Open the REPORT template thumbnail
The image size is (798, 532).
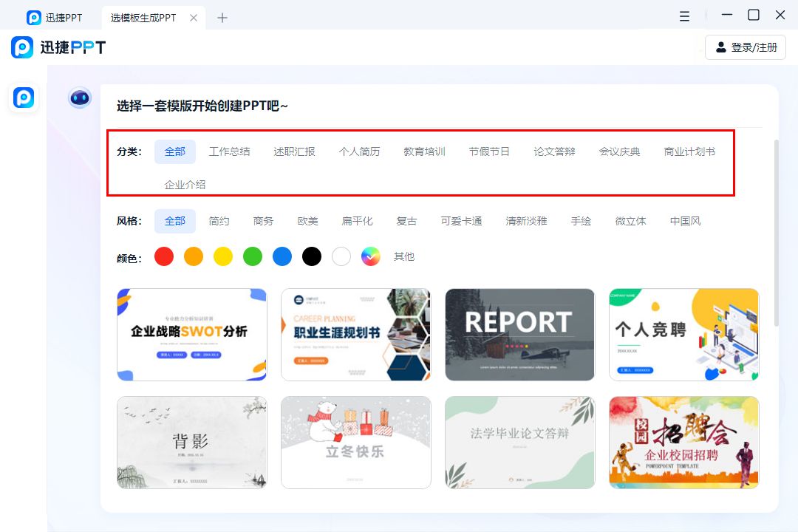point(519,335)
